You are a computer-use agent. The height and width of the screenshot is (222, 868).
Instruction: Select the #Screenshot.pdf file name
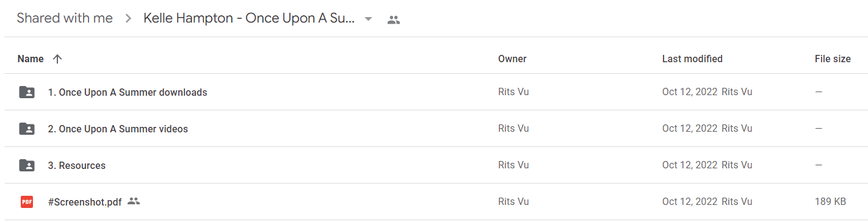click(x=85, y=202)
